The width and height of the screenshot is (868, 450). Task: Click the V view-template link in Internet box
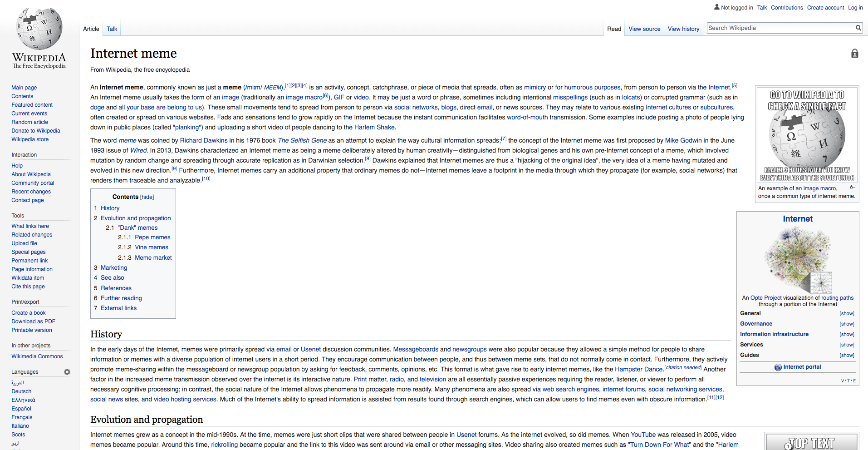tap(843, 381)
